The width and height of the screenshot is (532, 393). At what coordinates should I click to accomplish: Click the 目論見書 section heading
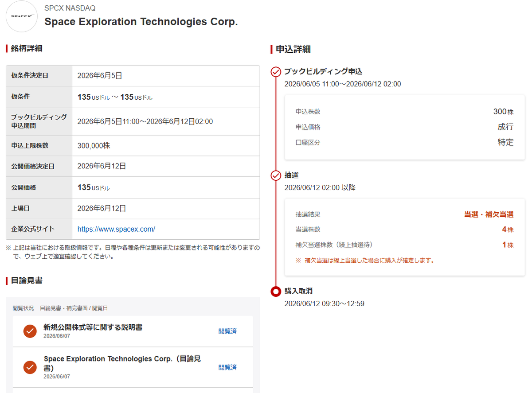coord(27,280)
